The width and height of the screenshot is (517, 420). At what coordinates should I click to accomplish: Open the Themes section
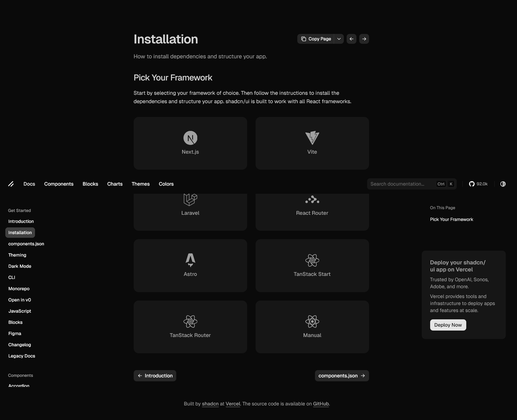tap(141, 184)
